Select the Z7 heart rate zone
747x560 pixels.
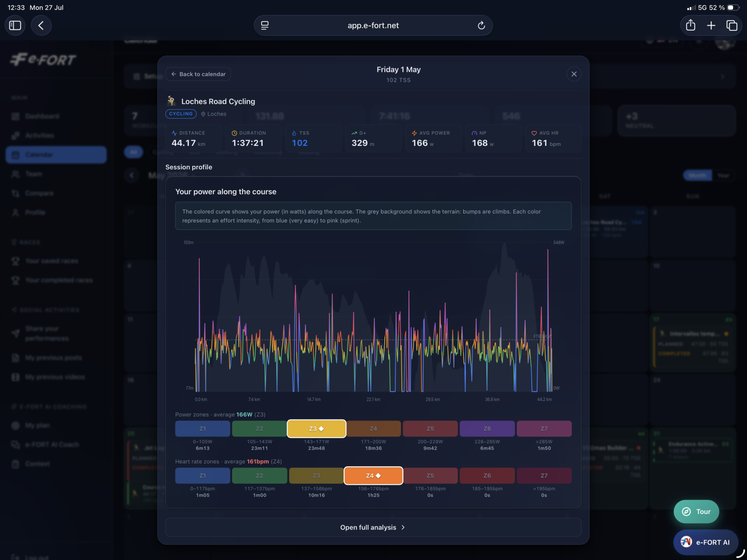pyautogui.click(x=544, y=476)
